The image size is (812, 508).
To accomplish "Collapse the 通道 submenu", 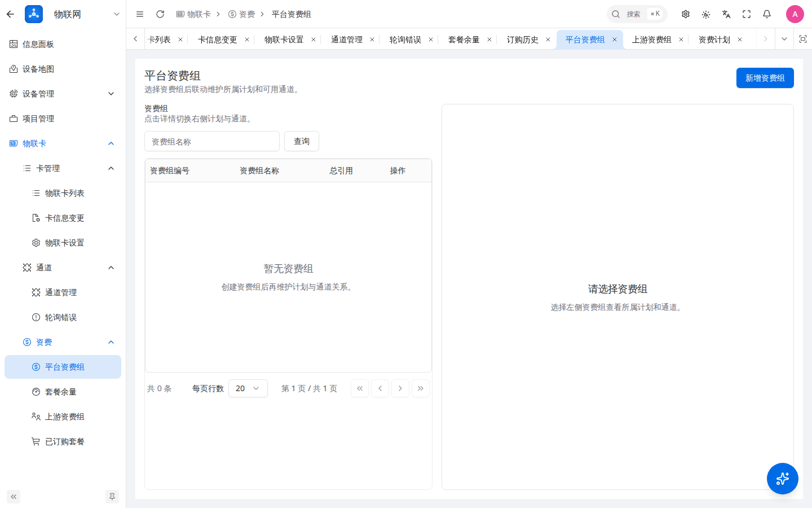I will coord(63,268).
